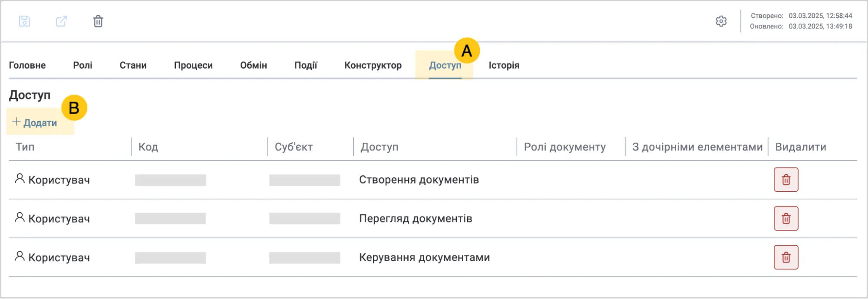Click the З дочірніми елементами column header
The height and width of the screenshot is (299, 868).
(x=697, y=147)
